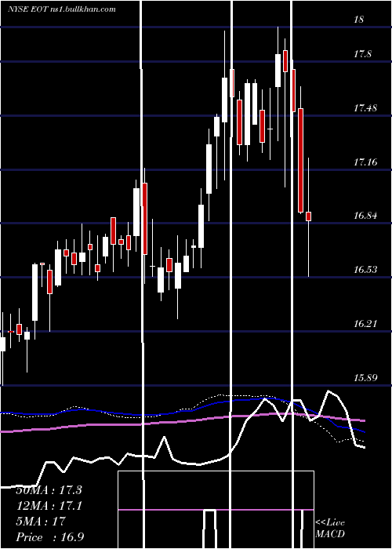Click the price label 17.8
392x549 pixels.
tap(362, 54)
